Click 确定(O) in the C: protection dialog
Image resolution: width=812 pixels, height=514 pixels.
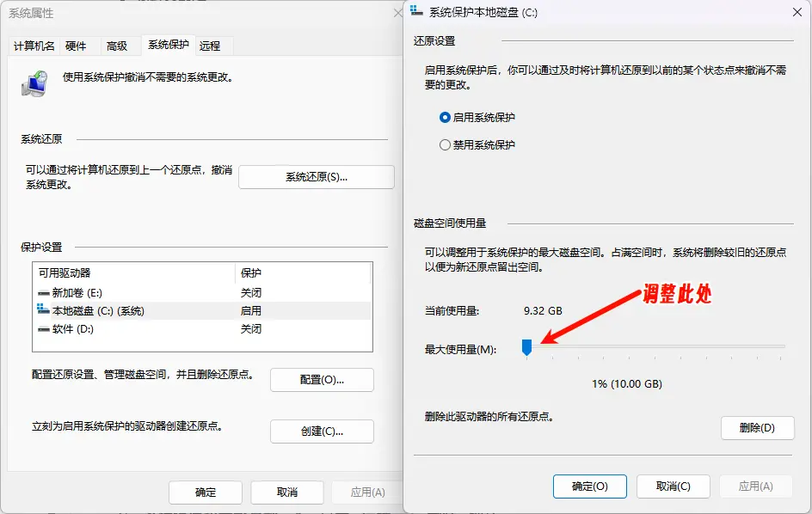click(x=589, y=486)
